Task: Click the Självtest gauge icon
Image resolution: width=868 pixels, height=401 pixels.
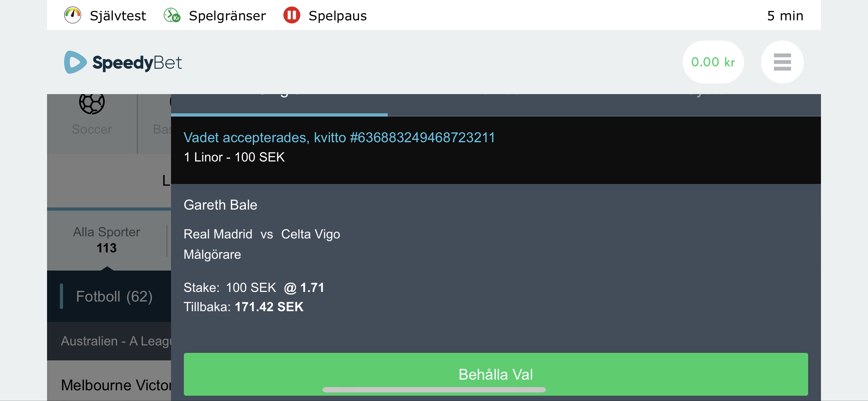Action: coord(73,15)
